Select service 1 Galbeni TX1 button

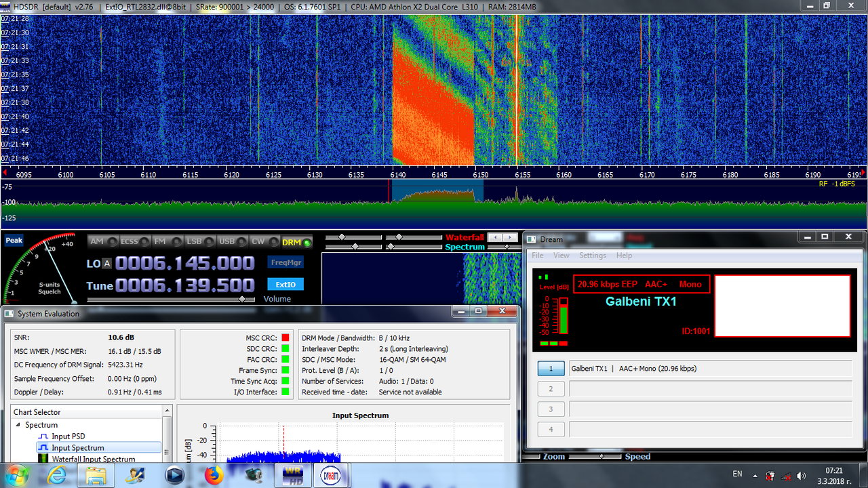tap(551, 369)
